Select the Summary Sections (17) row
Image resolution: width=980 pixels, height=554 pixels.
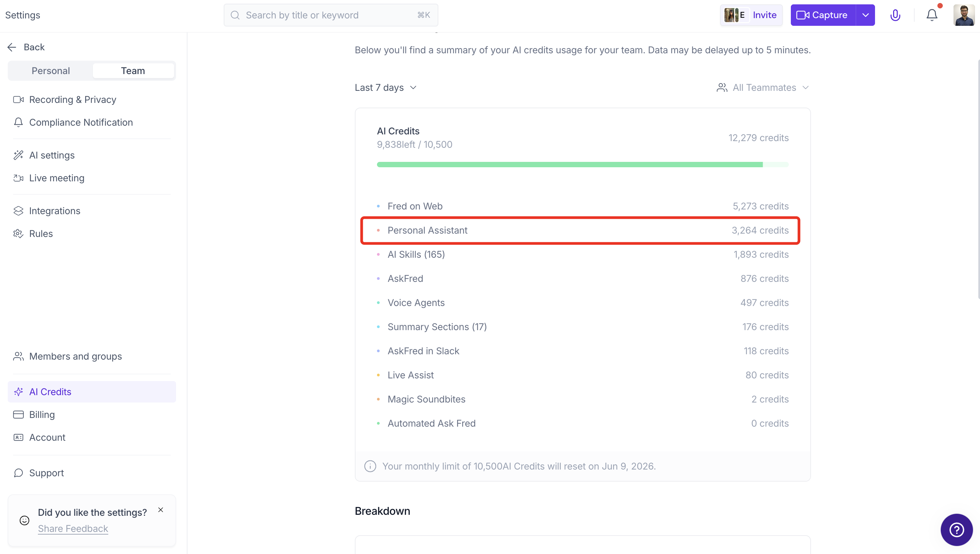click(x=583, y=327)
